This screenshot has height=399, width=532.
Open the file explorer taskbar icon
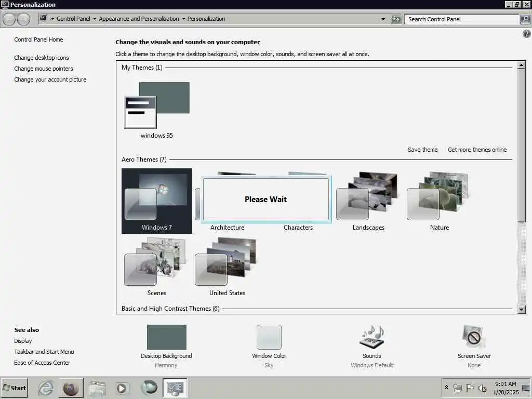(x=97, y=388)
